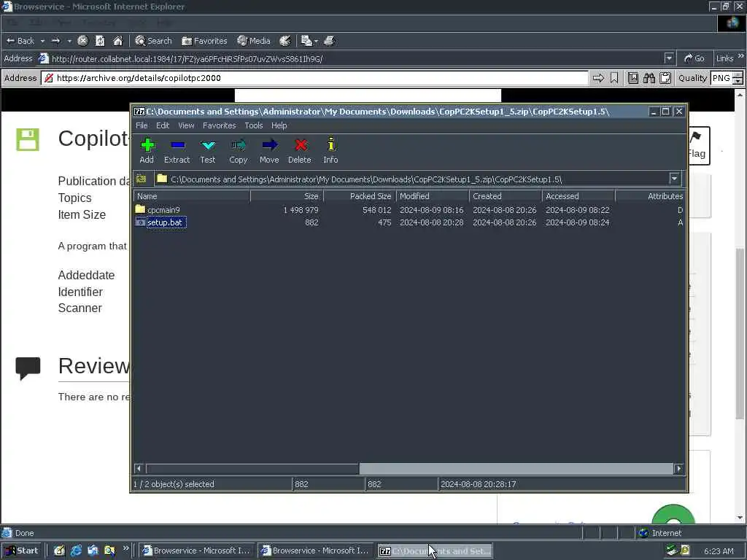This screenshot has height=560, width=747.
Task: Click the IE Forward arrow
Action: 55,41
